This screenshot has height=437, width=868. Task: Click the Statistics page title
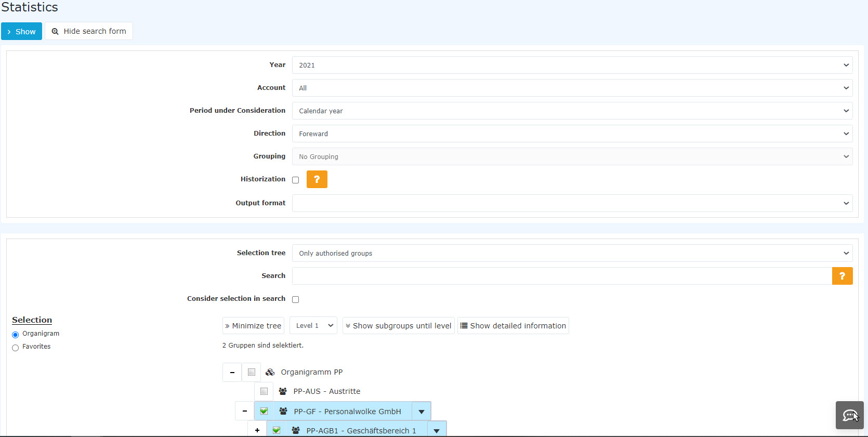pyautogui.click(x=30, y=7)
